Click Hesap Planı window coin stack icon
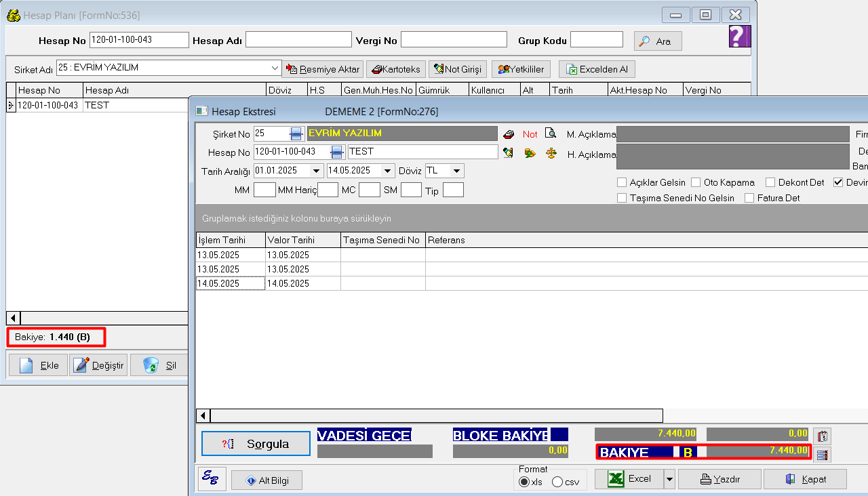Screen dimensions: 868x496 coord(14,14)
